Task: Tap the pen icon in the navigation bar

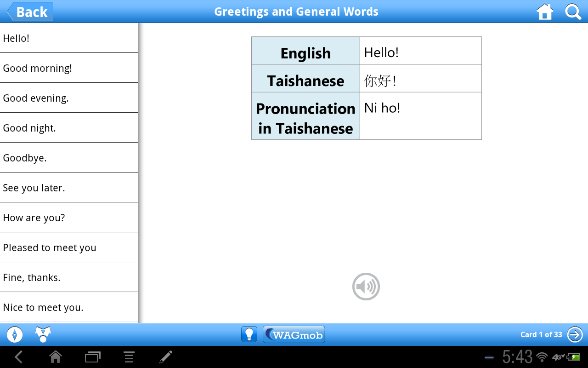Action: (x=165, y=357)
